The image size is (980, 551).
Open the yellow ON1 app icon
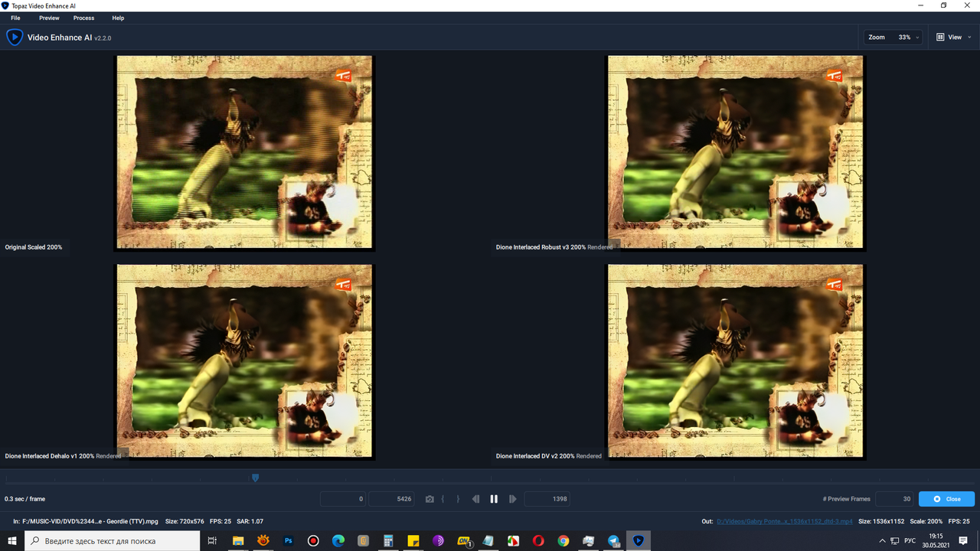(x=464, y=541)
